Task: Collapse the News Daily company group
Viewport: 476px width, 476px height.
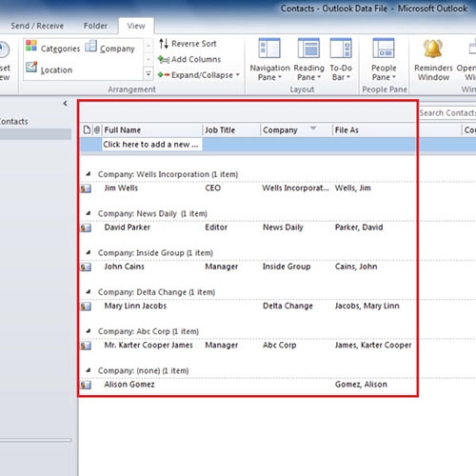Action: (89, 213)
